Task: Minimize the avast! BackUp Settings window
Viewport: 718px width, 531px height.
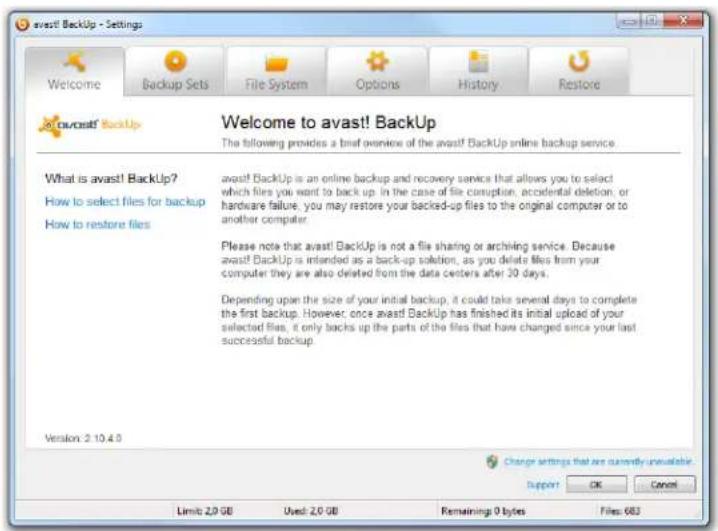Action: point(629,21)
